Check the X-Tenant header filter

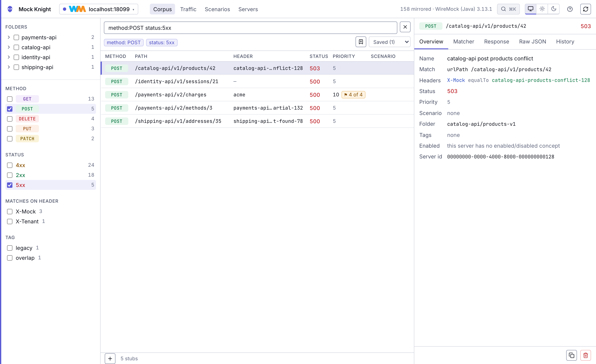click(x=10, y=221)
